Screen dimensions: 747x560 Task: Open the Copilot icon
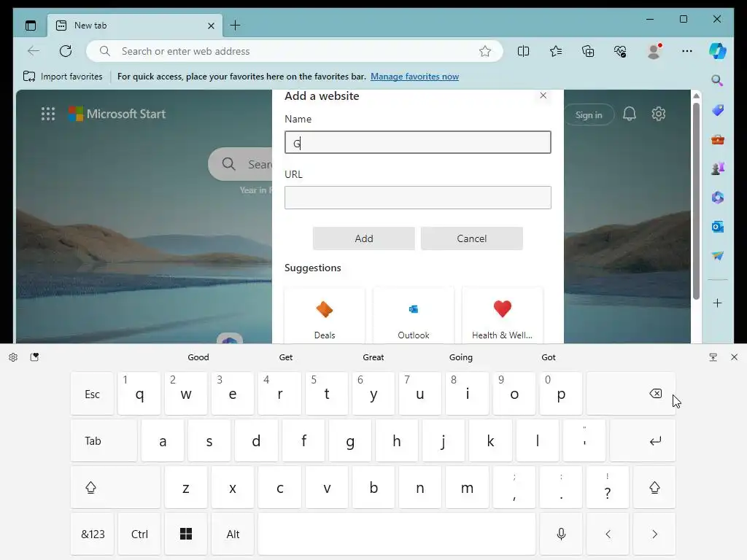point(718,51)
